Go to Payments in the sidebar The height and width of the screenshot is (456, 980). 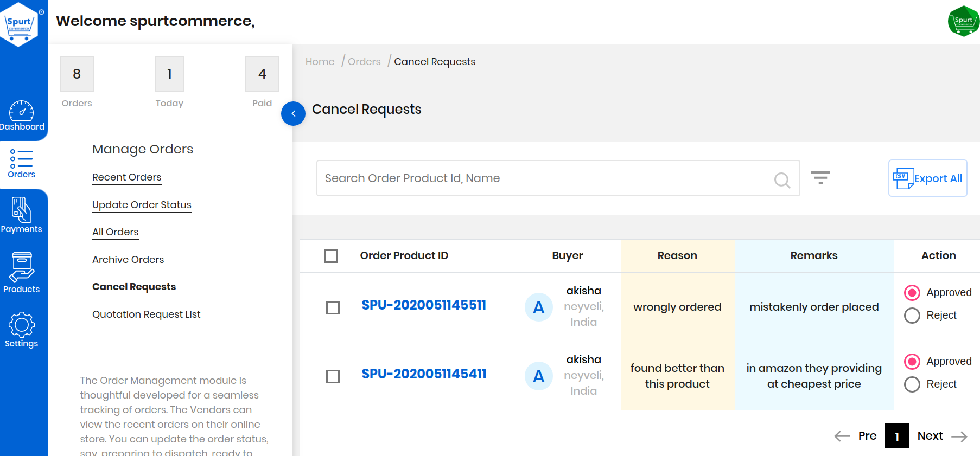point(22,215)
